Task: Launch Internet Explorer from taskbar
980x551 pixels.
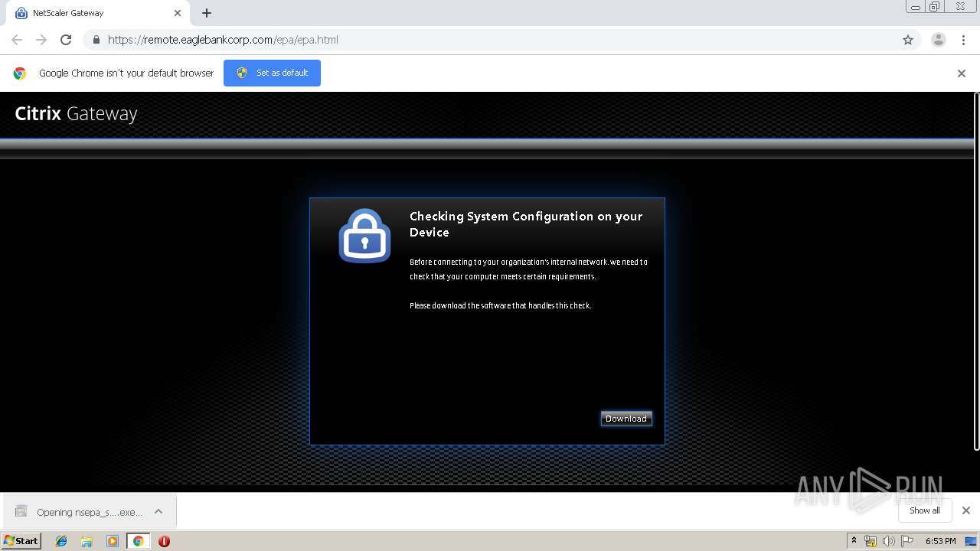Action: pos(61,541)
